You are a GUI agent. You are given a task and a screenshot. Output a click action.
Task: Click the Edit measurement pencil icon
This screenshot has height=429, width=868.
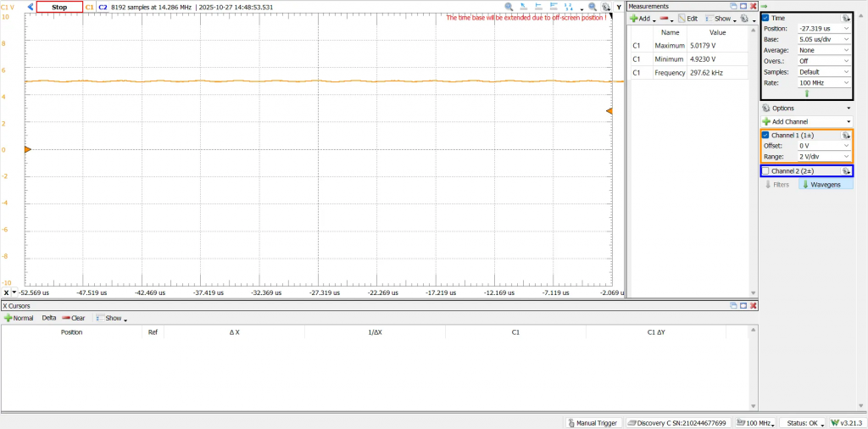pyautogui.click(x=688, y=18)
